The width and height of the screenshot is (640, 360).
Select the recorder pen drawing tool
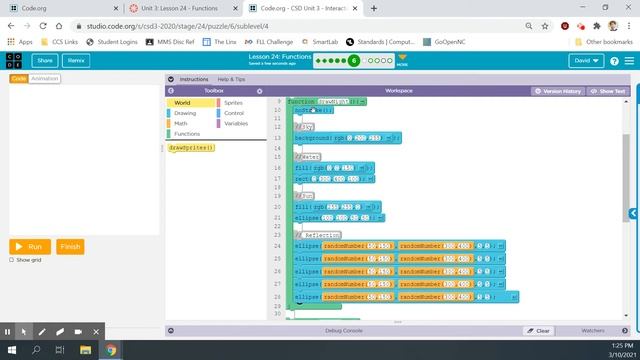tap(42, 332)
